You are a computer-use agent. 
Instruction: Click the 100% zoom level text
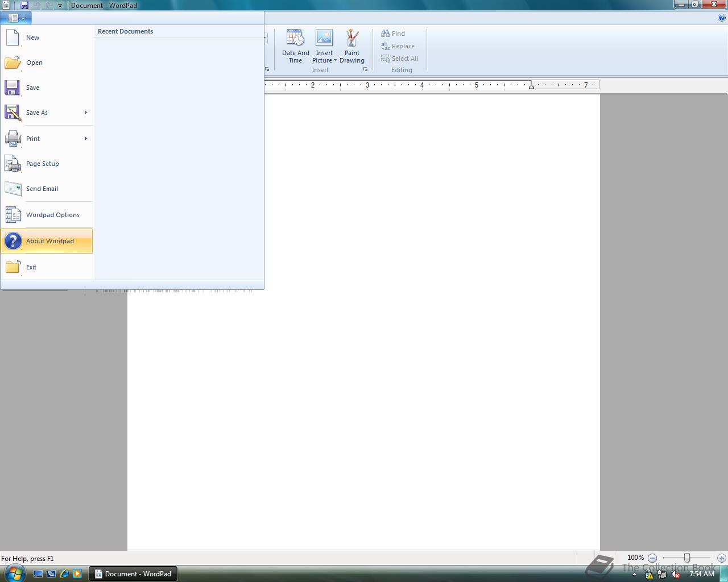[635, 558]
